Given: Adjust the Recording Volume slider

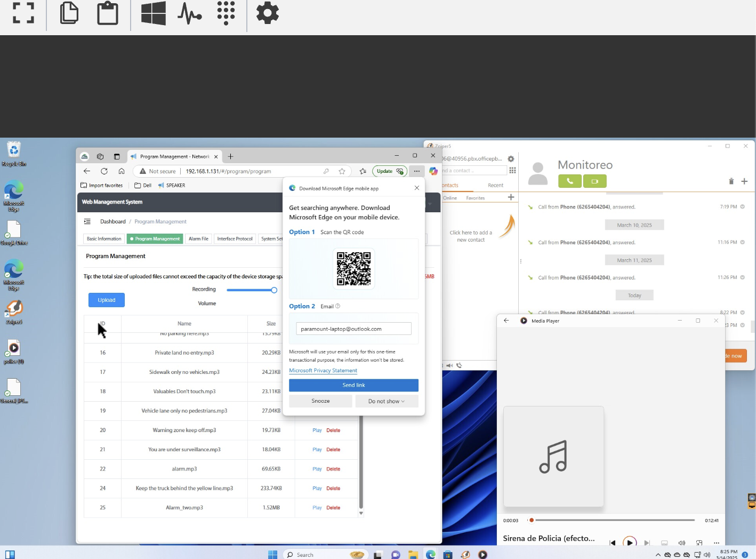Looking at the screenshot, I should click(252, 290).
